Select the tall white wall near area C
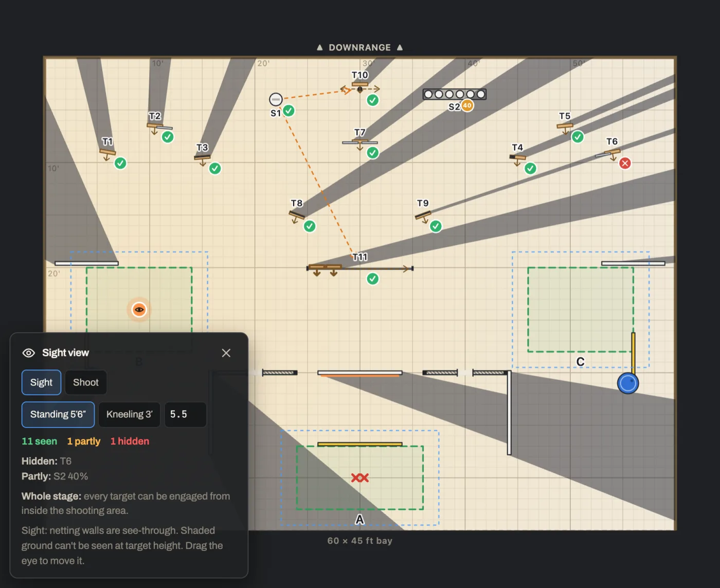This screenshot has height=588, width=720. point(509,413)
